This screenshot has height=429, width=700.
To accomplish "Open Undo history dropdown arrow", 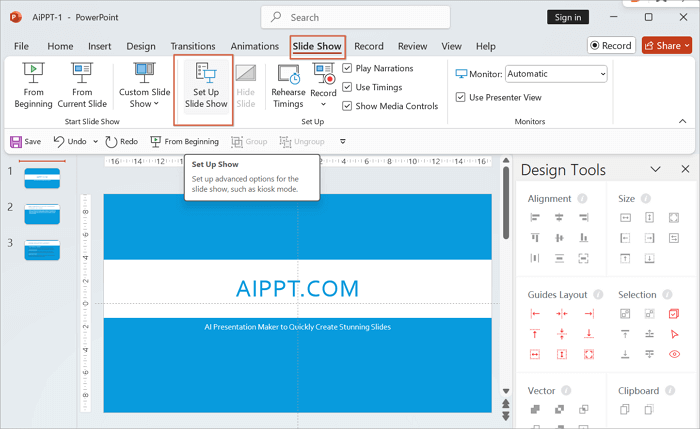I will click(96, 142).
